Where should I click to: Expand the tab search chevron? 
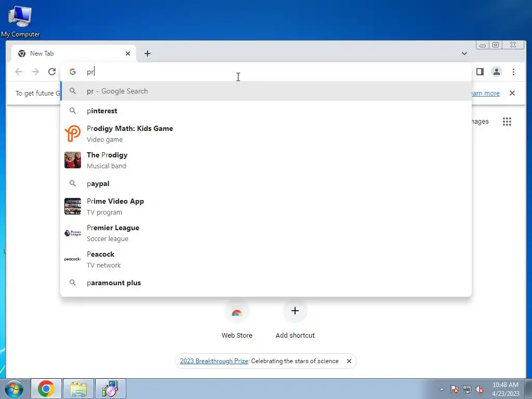click(x=464, y=54)
